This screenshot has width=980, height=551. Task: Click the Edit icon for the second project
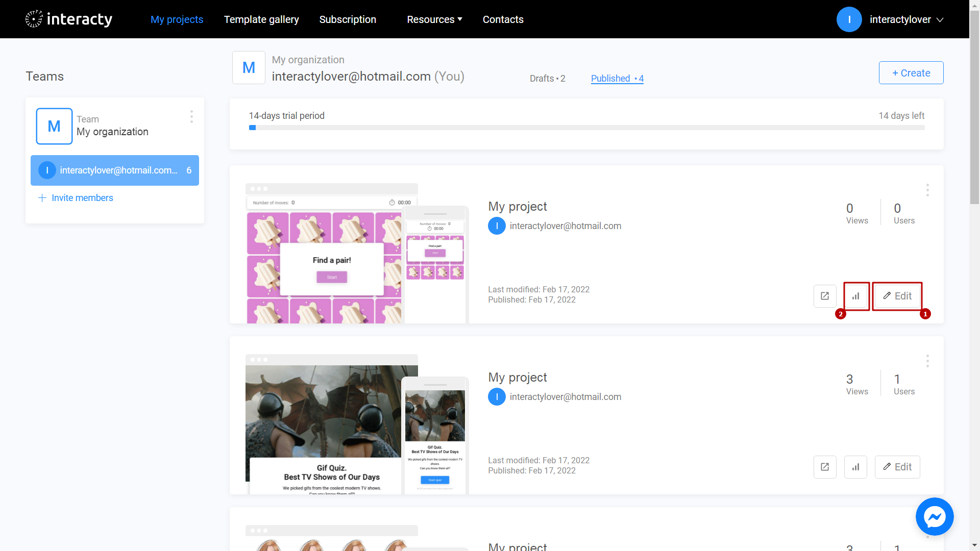coord(898,467)
